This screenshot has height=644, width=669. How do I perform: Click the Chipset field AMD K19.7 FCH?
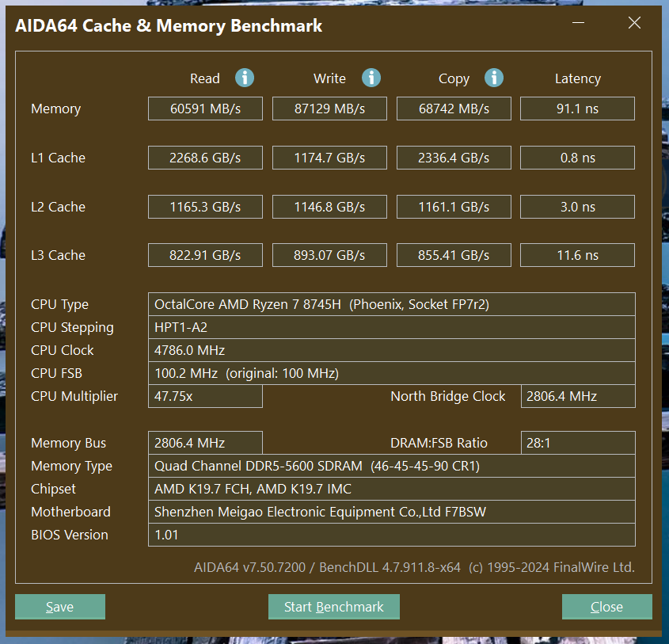tap(392, 489)
